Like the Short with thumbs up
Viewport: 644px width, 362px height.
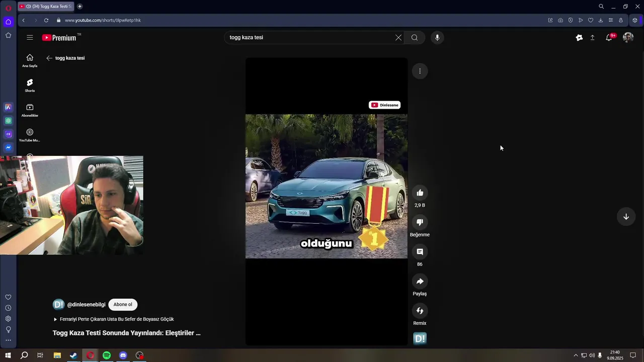(x=420, y=193)
